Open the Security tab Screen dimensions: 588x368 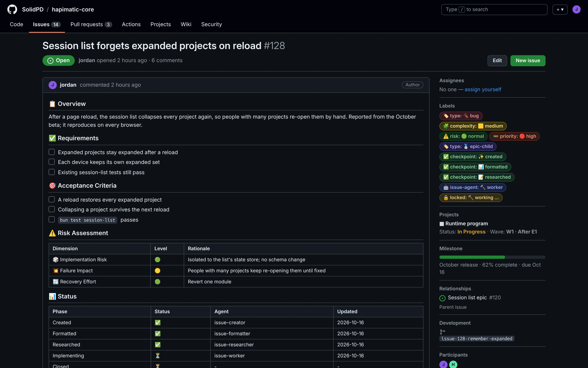211,24
